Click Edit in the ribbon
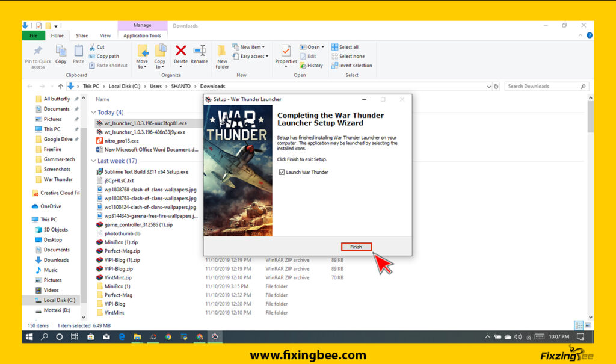The width and height of the screenshot is (616, 364). click(308, 56)
